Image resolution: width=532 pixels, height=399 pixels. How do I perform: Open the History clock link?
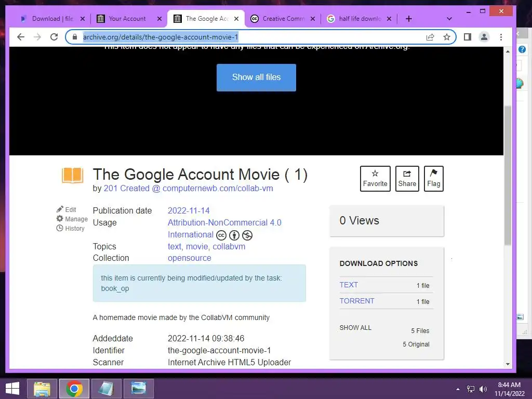70,229
